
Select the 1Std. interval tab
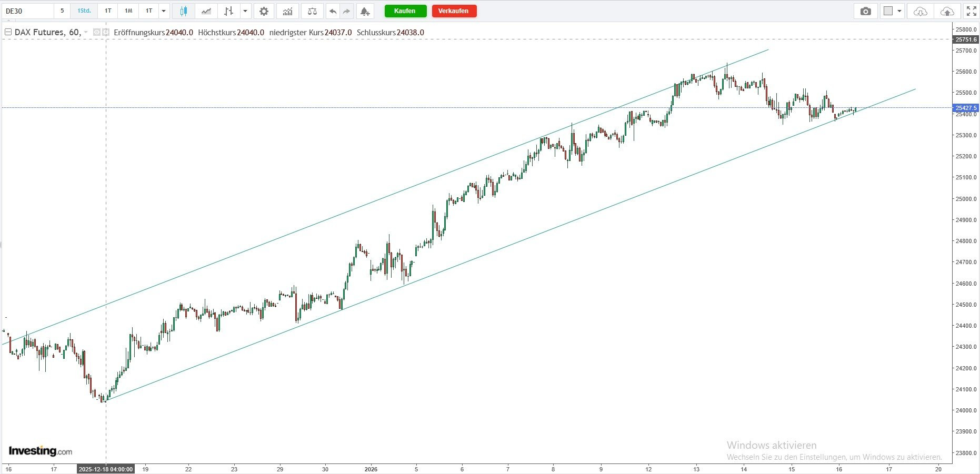pyautogui.click(x=84, y=11)
